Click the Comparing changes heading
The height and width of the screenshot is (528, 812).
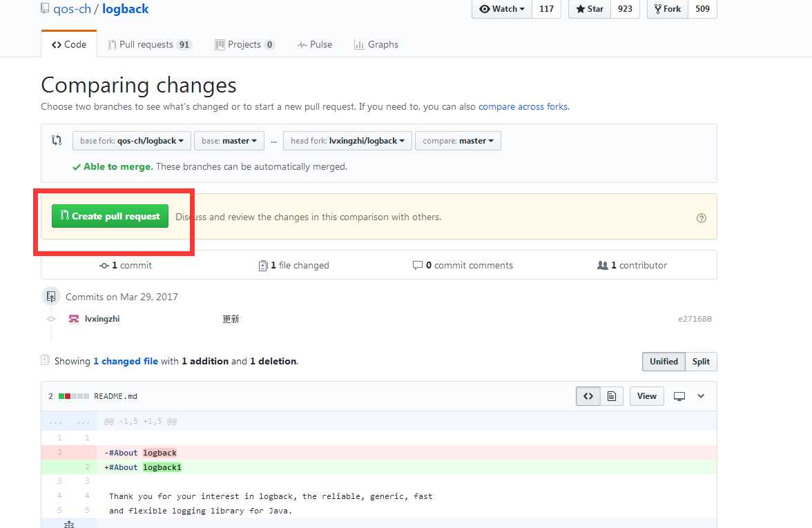(x=139, y=86)
